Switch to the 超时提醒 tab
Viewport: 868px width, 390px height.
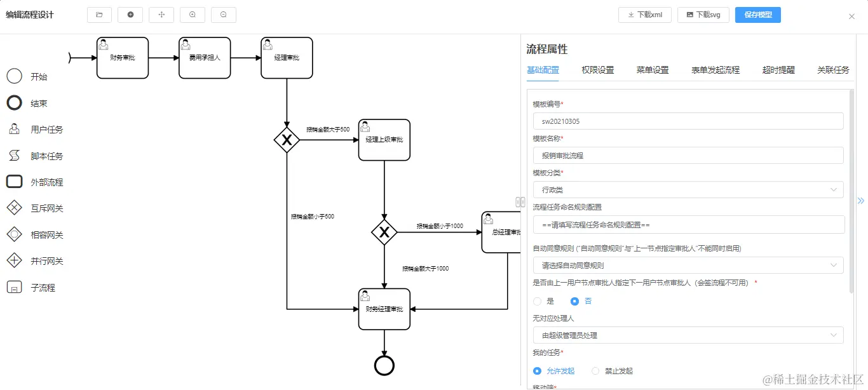(778, 71)
